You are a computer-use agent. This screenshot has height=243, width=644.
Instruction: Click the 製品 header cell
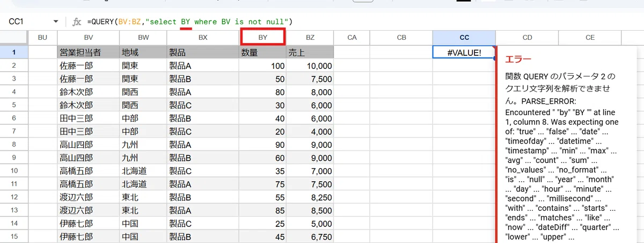tap(203, 52)
